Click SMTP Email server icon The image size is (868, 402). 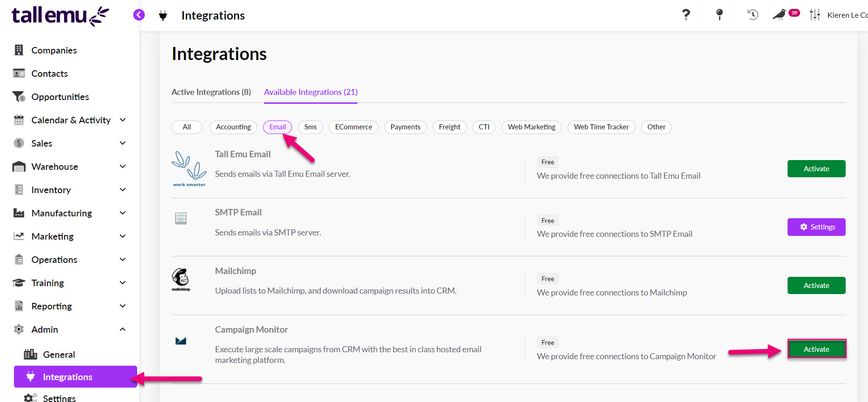[181, 218]
